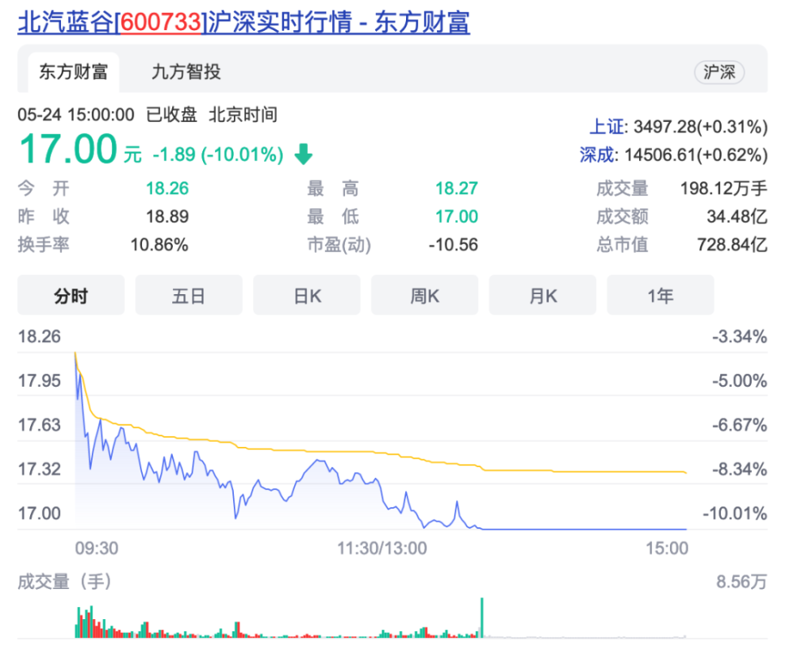Click the -10.01% percent axis label
Image resolution: width=812 pixels, height=650 pixels.
tap(735, 513)
